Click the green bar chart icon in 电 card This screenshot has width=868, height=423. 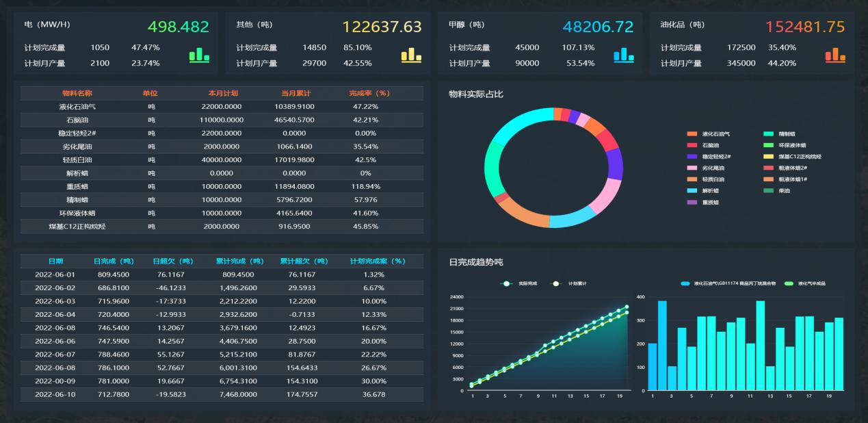coord(199,55)
